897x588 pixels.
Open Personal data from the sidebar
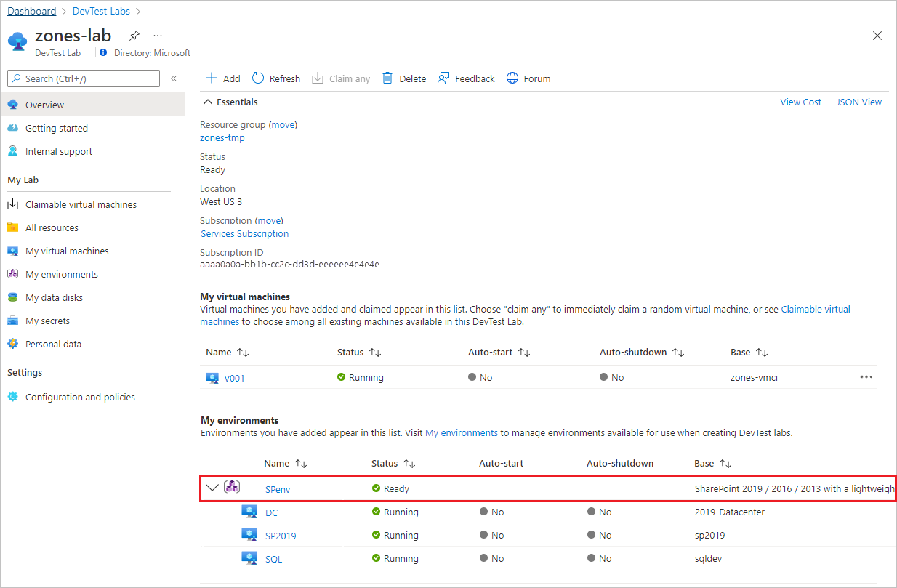pos(54,344)
